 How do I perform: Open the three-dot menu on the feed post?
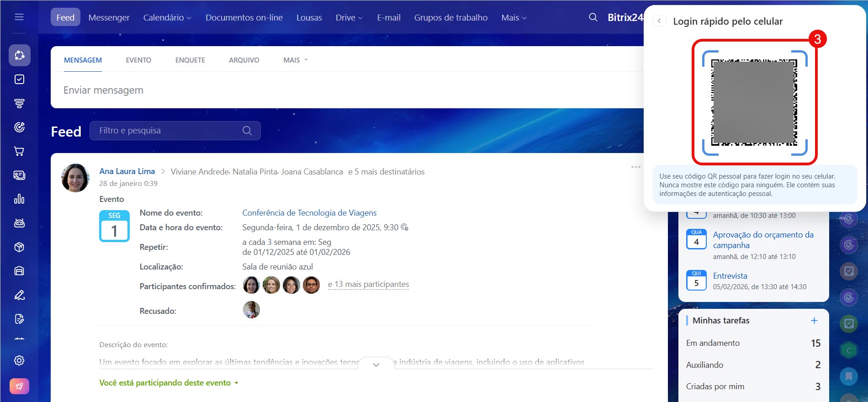coord(635,167)
